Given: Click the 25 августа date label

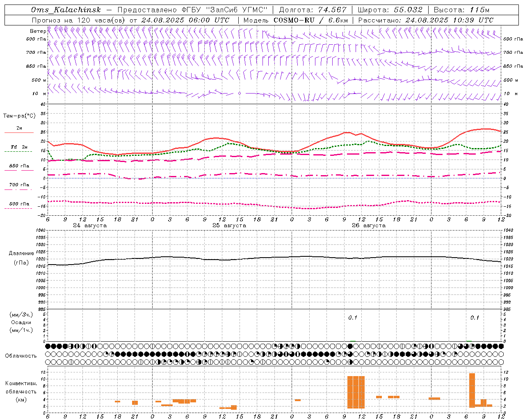Looking at the screenshot, I should (229, 226).
